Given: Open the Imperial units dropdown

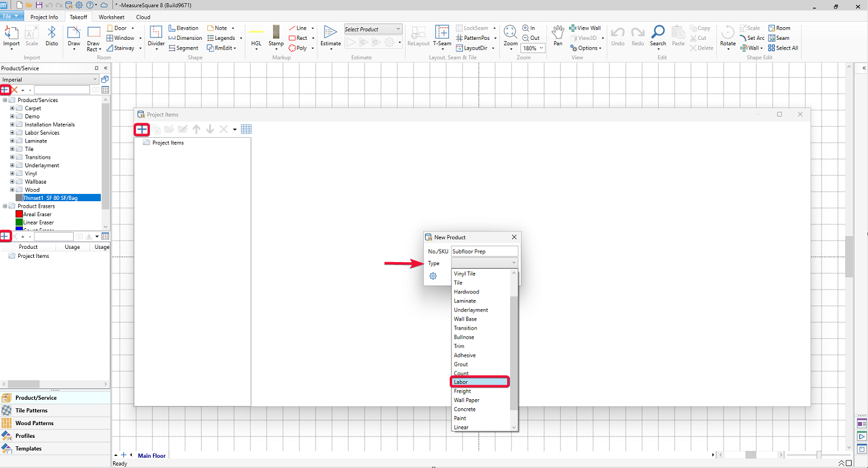Looking at the screenshot, I should (50, 79).
